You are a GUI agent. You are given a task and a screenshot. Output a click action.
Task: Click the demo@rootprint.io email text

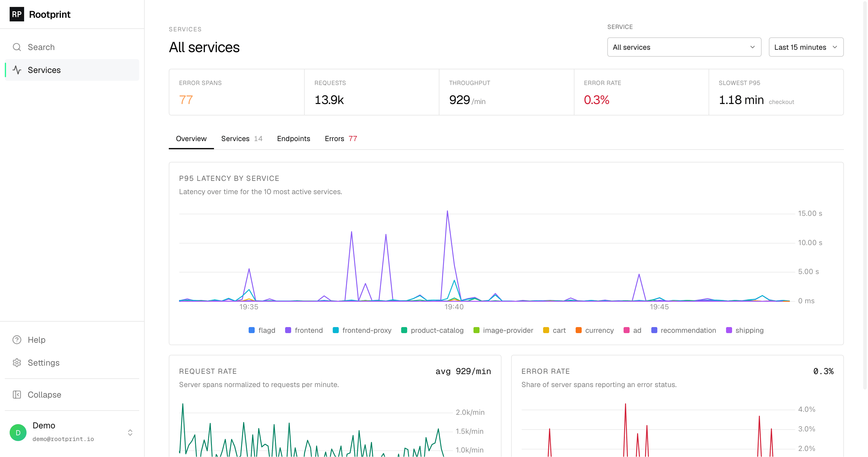click(x=63, y=439)
